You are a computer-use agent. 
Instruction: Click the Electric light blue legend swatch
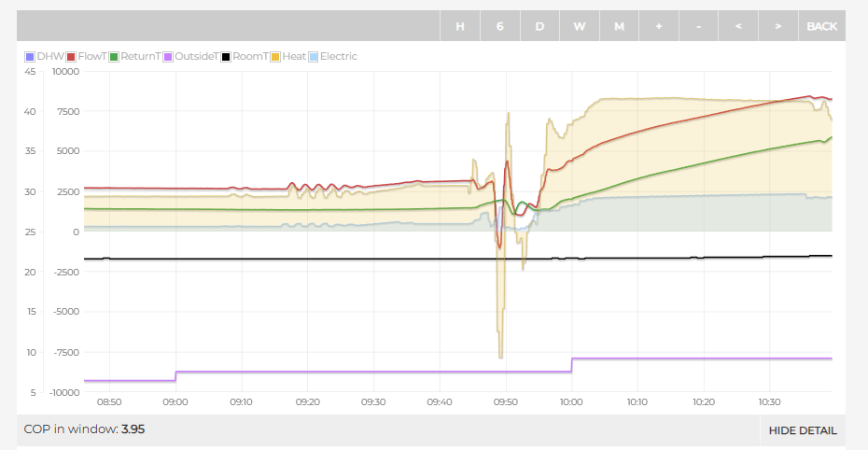315,56
